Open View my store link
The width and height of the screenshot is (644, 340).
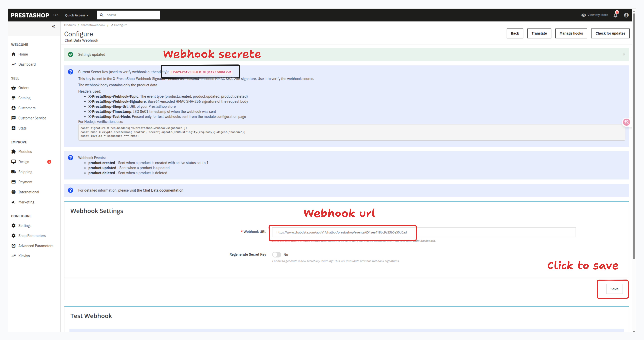[595, 15]
